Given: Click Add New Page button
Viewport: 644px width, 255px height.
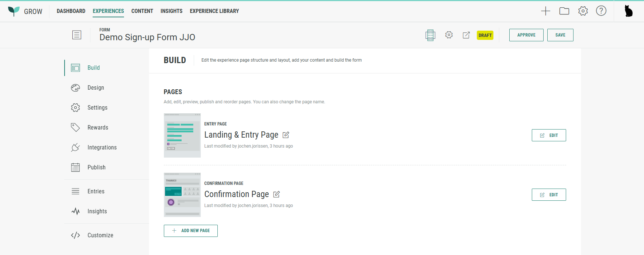Looking at the screenshot, I should pos(190,231).
